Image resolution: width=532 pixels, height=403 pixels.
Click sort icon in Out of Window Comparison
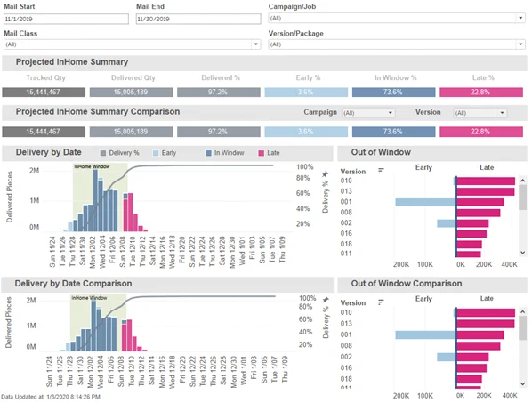point(381,302)
